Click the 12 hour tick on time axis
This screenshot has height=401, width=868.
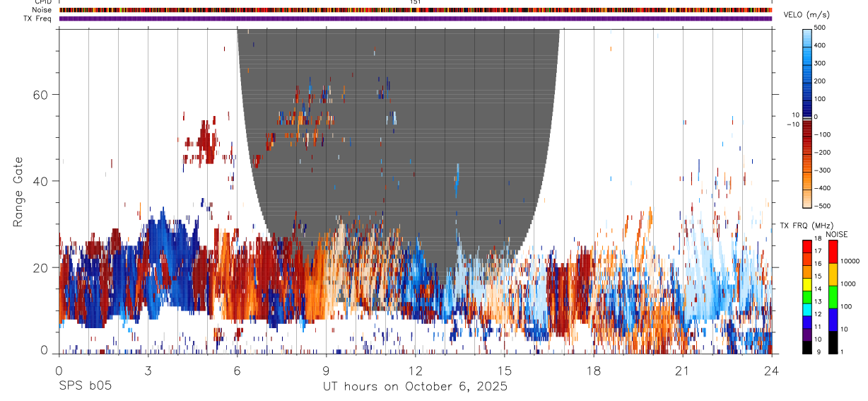tap(415, 370)
